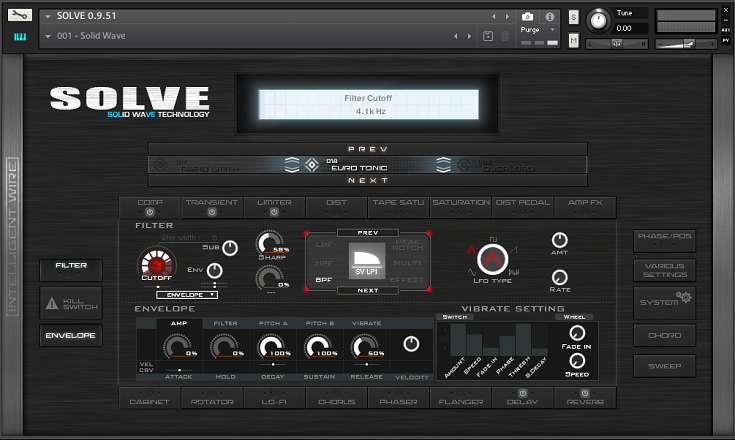Screen dimensions: 735x440
Task: Select the PITCH A envelope tab
Action: pyautogui.click(x=273, y=323)
